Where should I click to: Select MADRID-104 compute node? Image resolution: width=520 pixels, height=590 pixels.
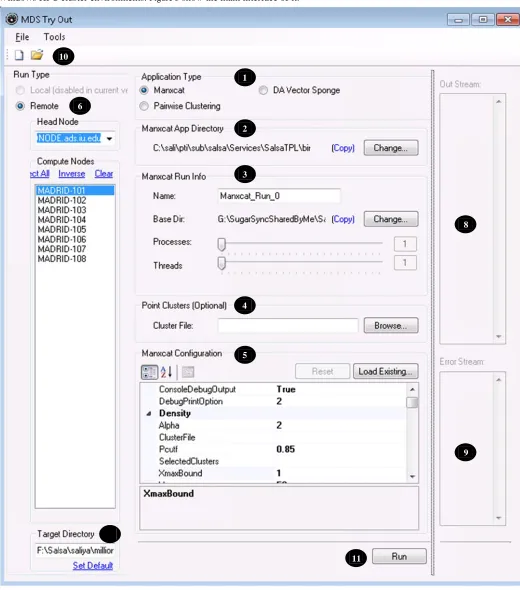pyautogui.click(x=75, y=220)
